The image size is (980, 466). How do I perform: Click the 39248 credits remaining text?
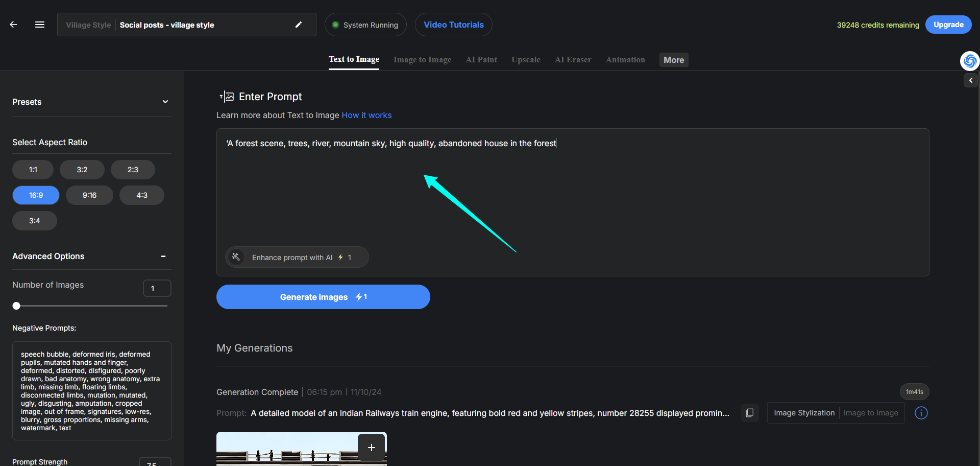[x=878, y=25]
